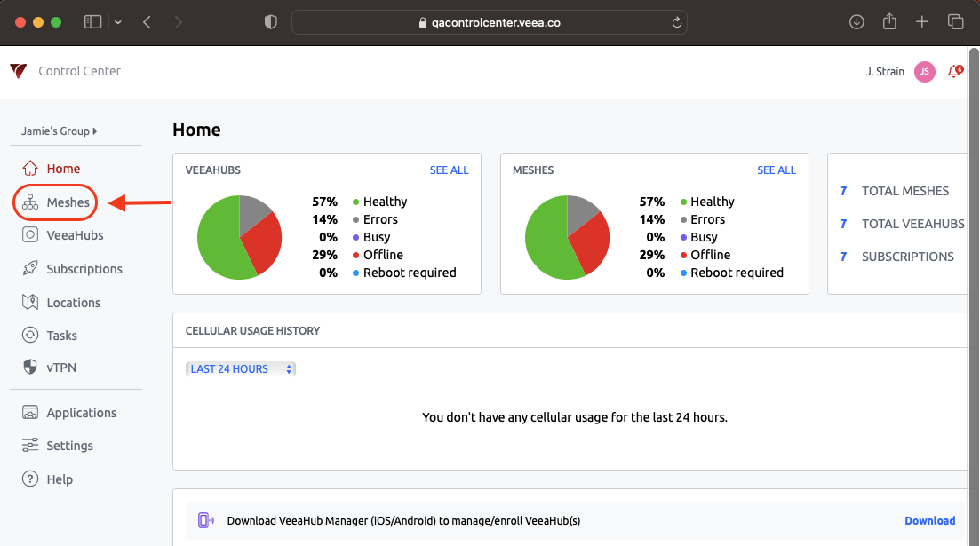Click the privacy shield icon in toolbar
Viewport: 980px width, 546px height.
(271, 22)
